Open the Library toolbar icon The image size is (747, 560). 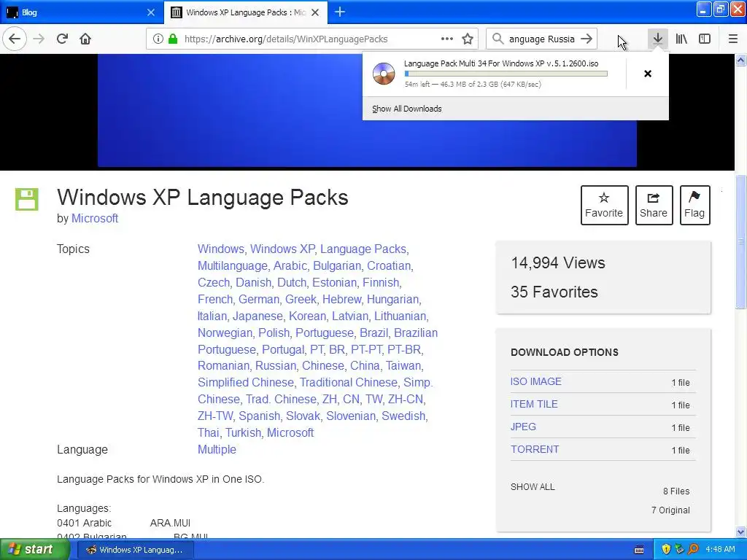point(681,39)
